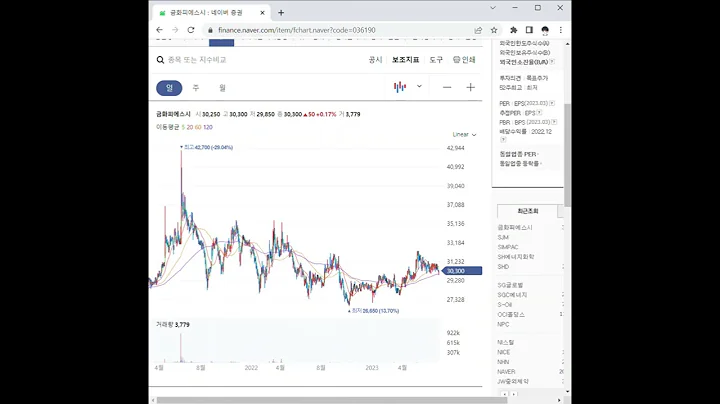Open the Linear scale dropdown
Screen dimensions: 720x404
point(464,135)
